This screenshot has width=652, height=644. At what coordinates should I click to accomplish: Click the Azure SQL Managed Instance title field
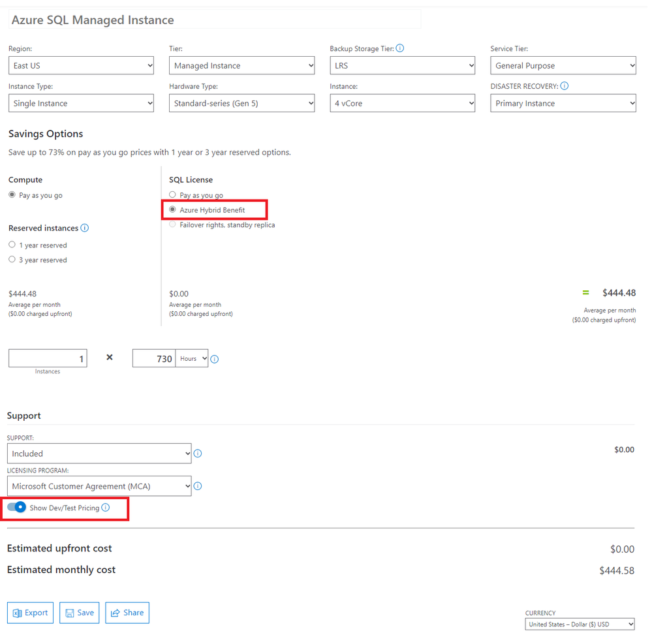point(215,20)
